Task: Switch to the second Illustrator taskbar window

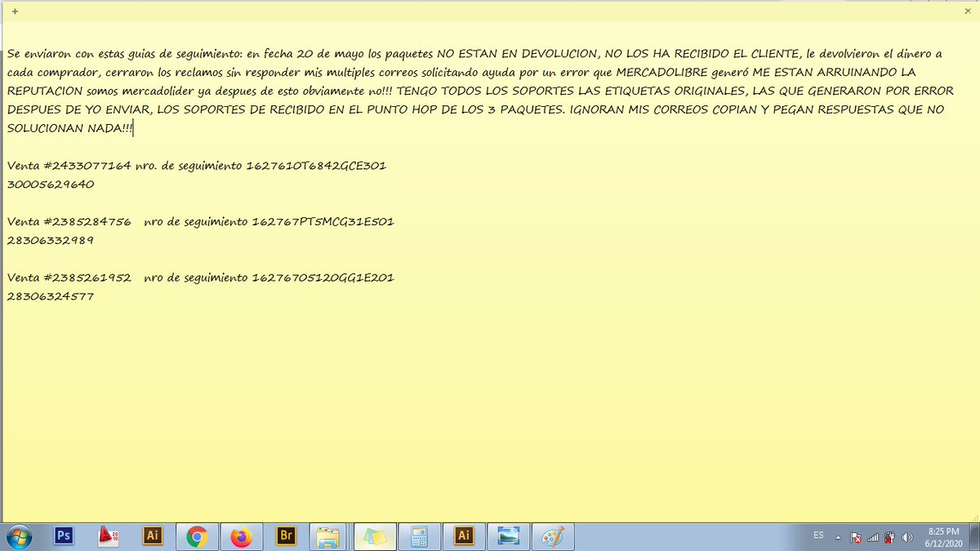Action: coord(464,536)
